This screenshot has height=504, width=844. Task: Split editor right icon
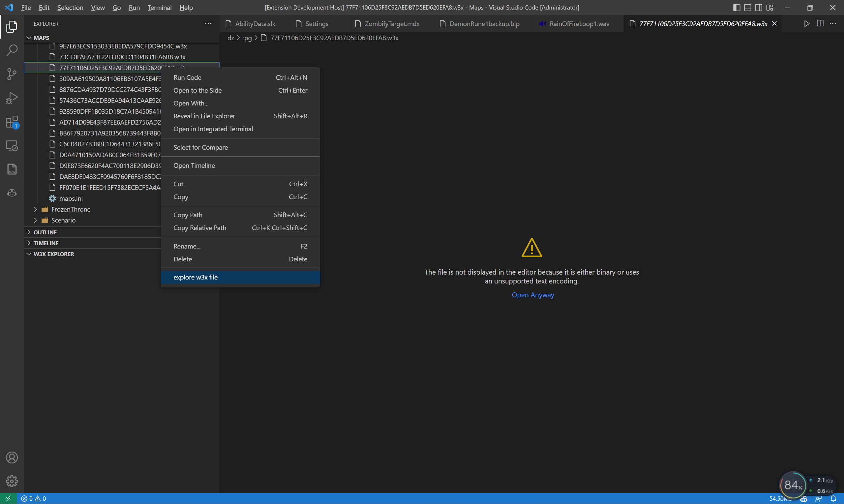(820, 23)
